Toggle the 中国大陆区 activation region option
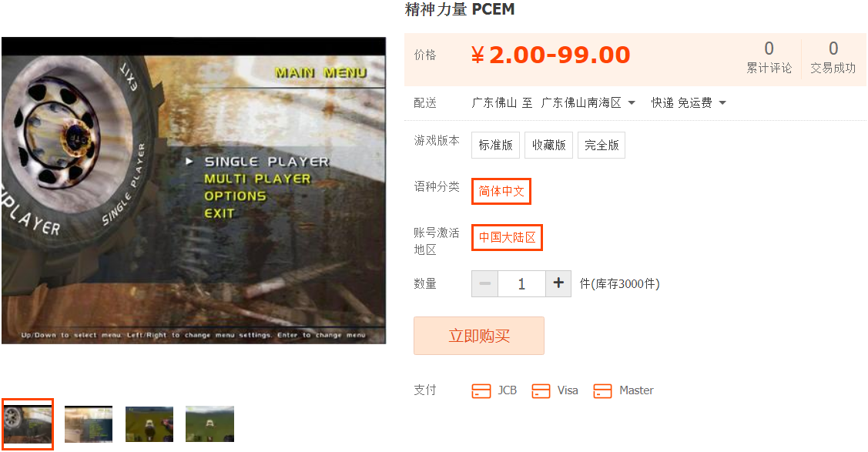This screenshot has width=868, height=452. (x=507, y=237)
